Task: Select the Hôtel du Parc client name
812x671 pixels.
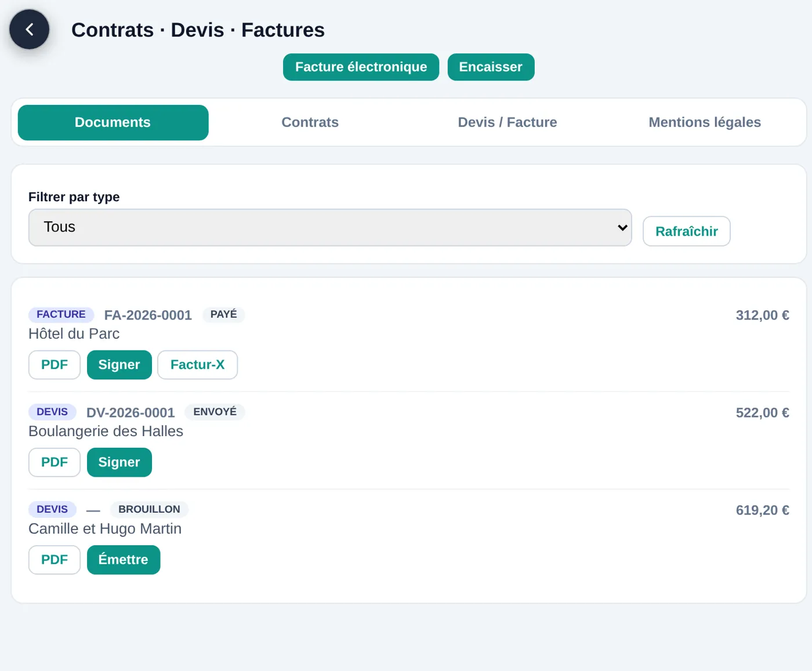Action: point(74,334)
